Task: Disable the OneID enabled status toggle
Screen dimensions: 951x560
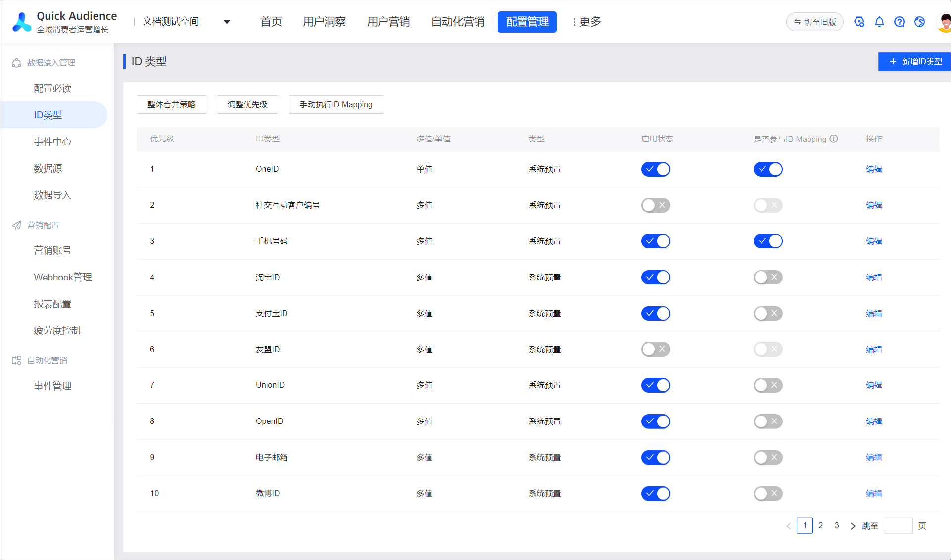Action: pyautogui.click(x=656, y=169)
